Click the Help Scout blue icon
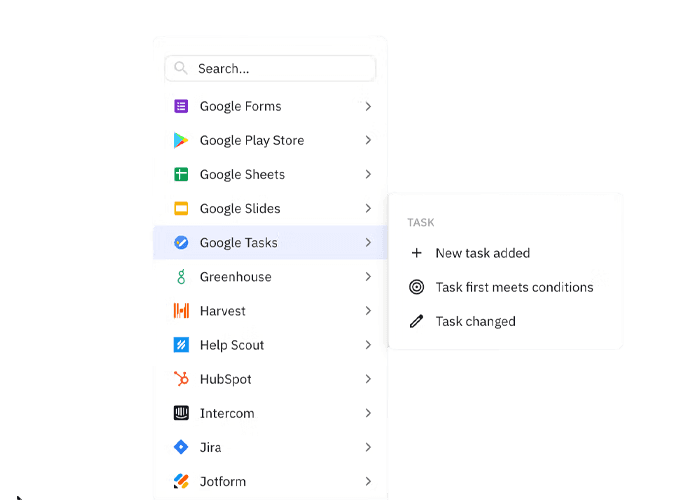The height and width of the screenshot is (500, 684). 181,345
